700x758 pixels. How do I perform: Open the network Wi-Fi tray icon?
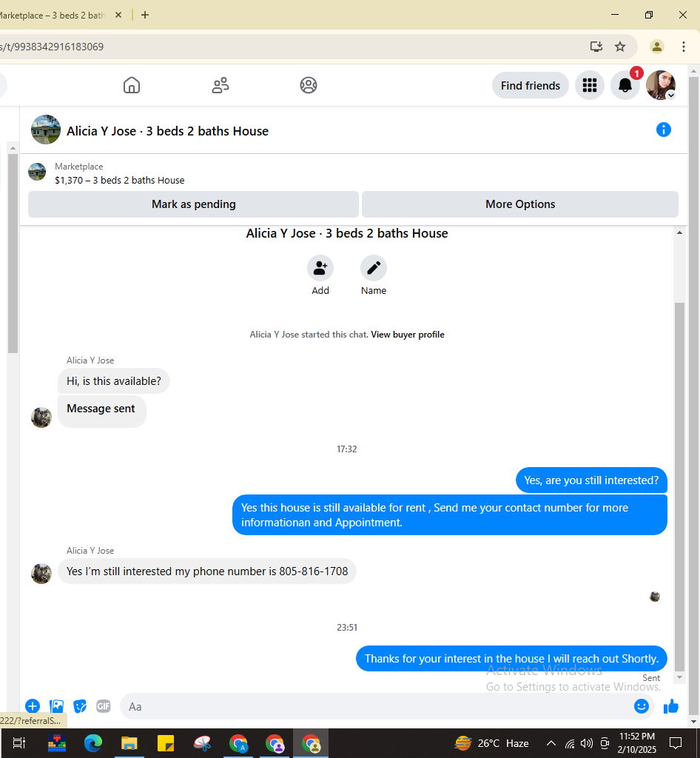click(570, 743)
